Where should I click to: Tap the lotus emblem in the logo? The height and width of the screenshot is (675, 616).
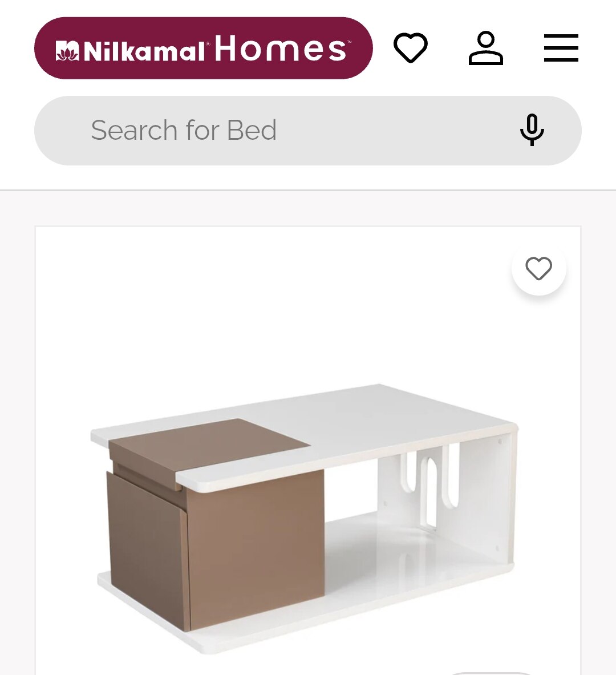tap(67, 51)
